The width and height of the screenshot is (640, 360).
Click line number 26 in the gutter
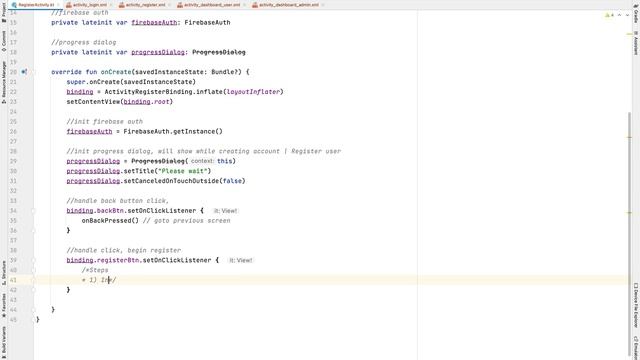13,131
